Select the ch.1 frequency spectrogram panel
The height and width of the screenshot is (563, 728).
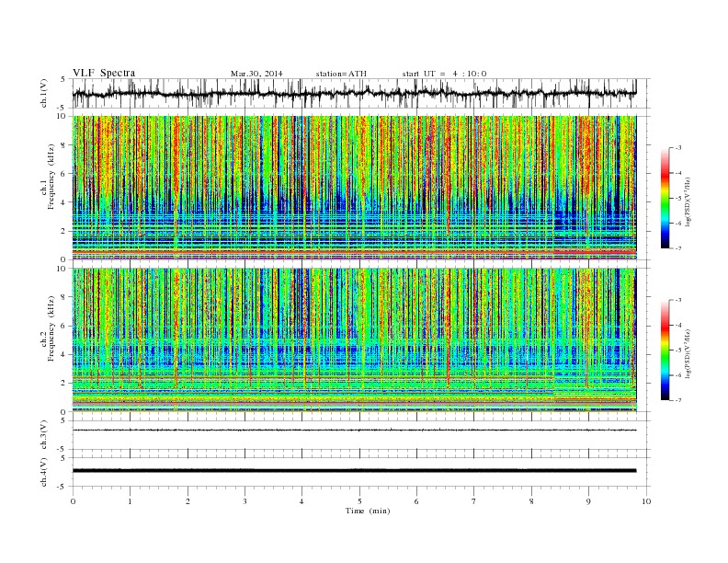pos(355,188)
